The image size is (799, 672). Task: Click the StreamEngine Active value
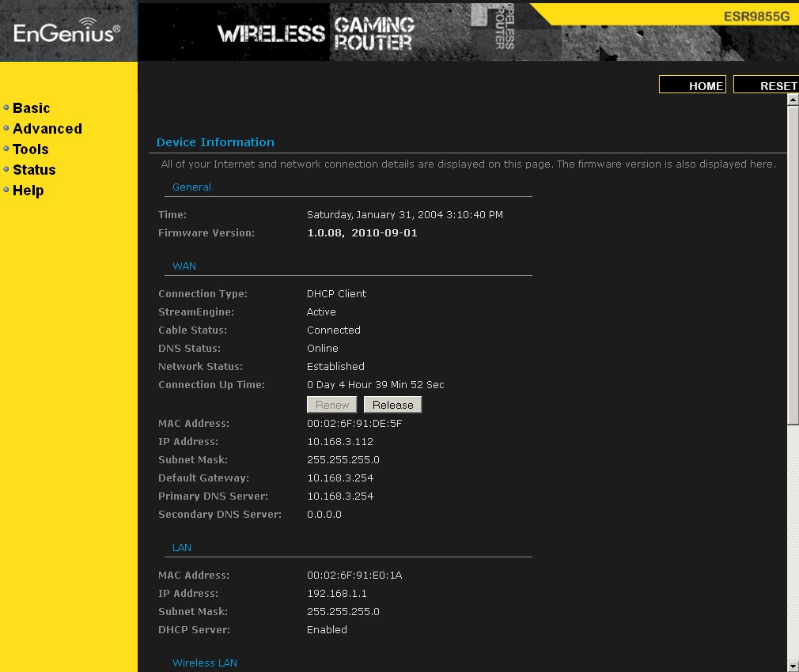coord(321,311)
